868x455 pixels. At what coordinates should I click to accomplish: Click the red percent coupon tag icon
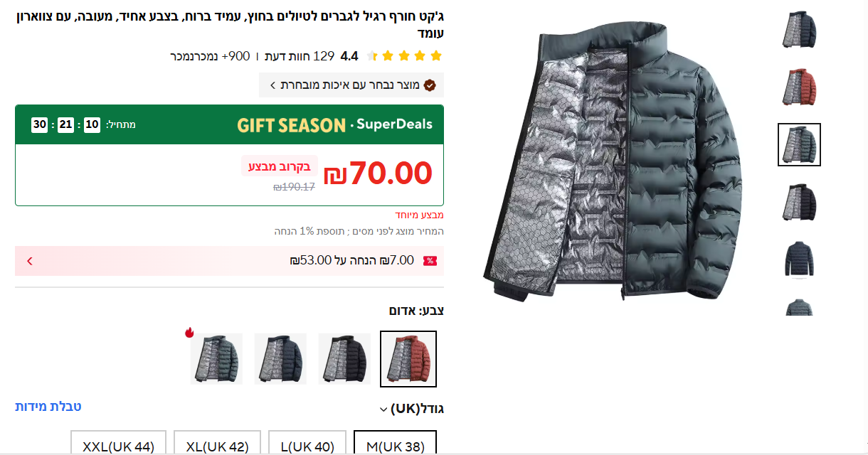pyautogui.click(x=430, y=261)
